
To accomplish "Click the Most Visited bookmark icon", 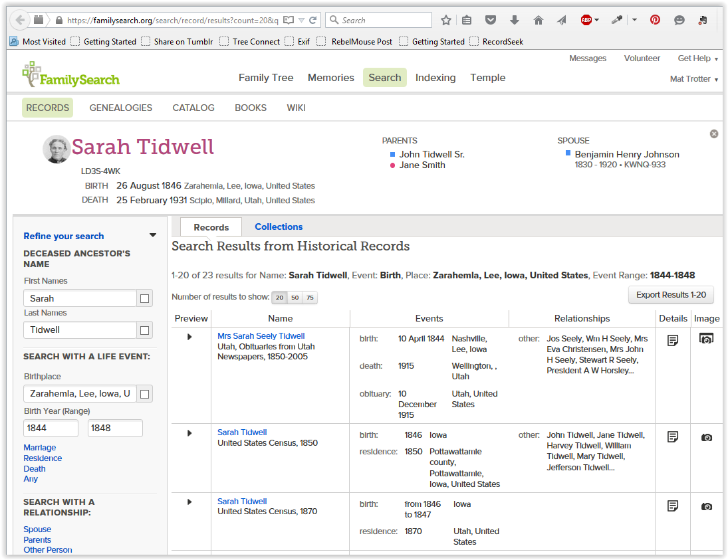I will pyautogui.click(x=14, y=41).
